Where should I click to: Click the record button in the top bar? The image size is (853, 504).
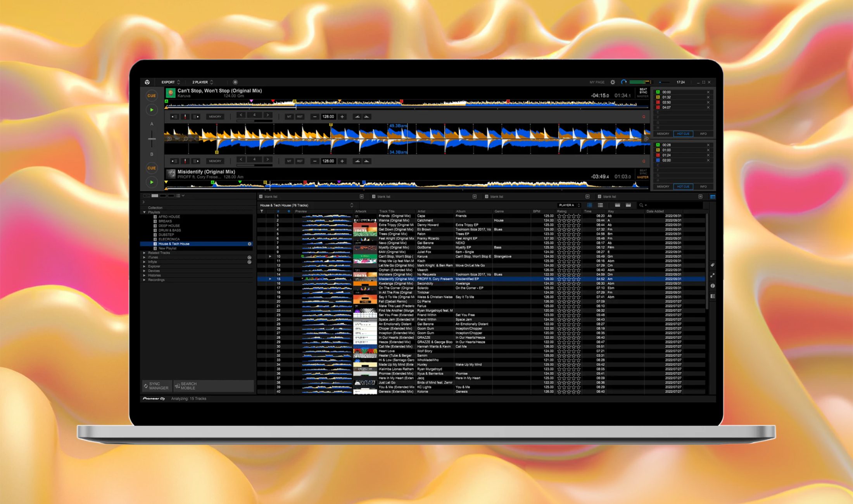pos(235,82)
